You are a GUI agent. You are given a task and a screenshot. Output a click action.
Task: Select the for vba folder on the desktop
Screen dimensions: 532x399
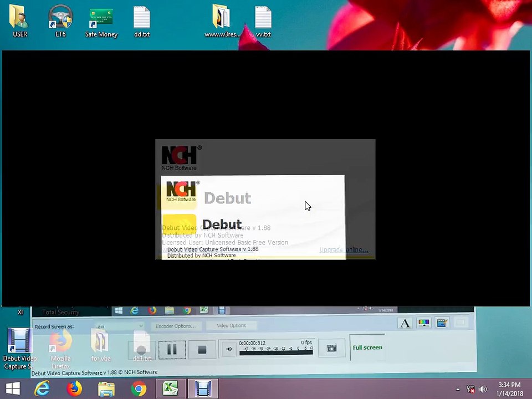(x=101, y=344)
